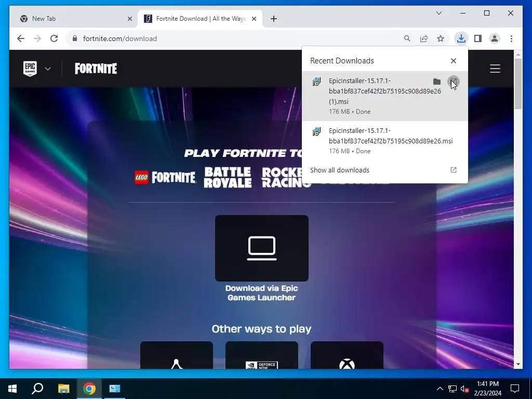532x399 pixels.
Task: Reload the fortnite.com page
Action: [x=54, y=38]
